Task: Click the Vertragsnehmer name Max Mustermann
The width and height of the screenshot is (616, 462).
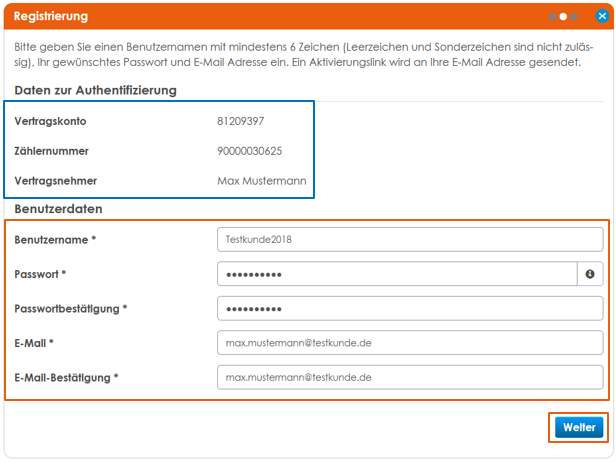Action: click(x=261, y=181)
